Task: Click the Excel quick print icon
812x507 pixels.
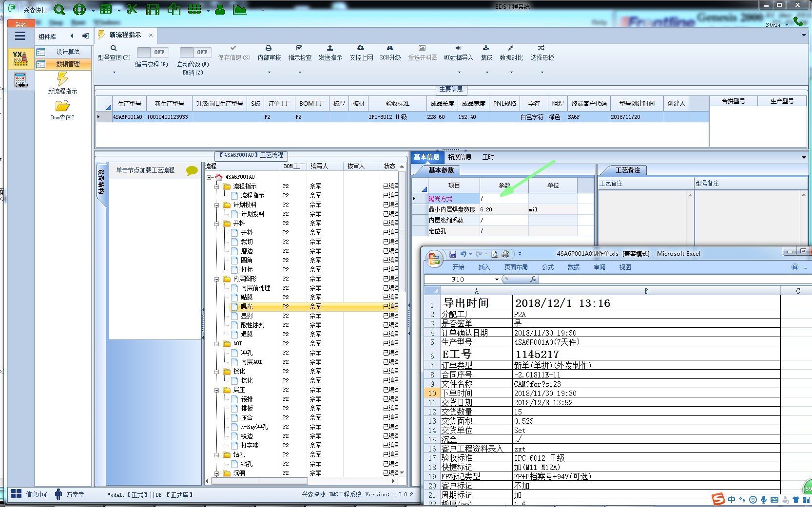Action: (505, 254)
